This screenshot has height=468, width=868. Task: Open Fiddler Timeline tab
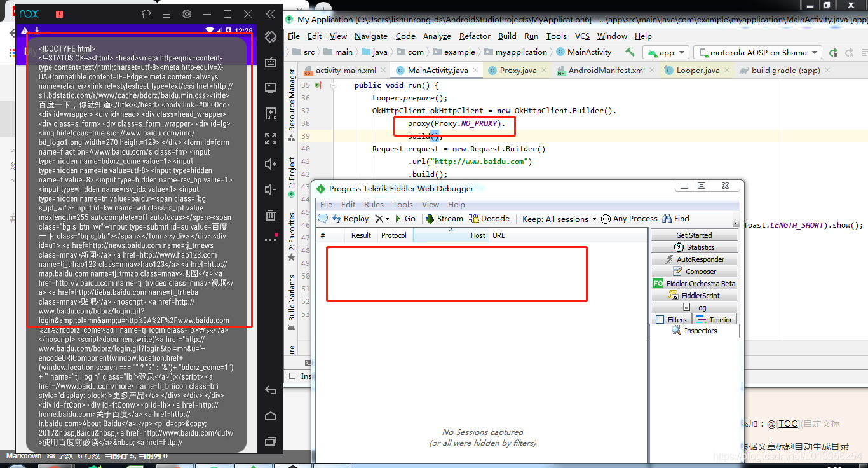coord(715,319)
